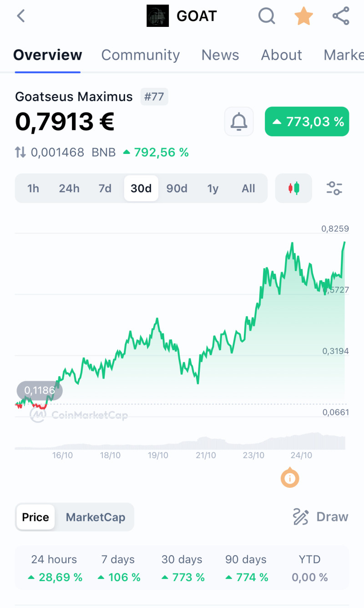Tap the green 773,03 % change button
364x608 pixels.
click(307, 122)
